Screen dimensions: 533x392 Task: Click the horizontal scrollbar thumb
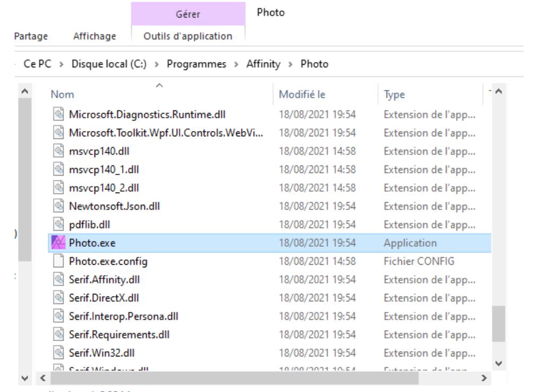coord(235,378)
